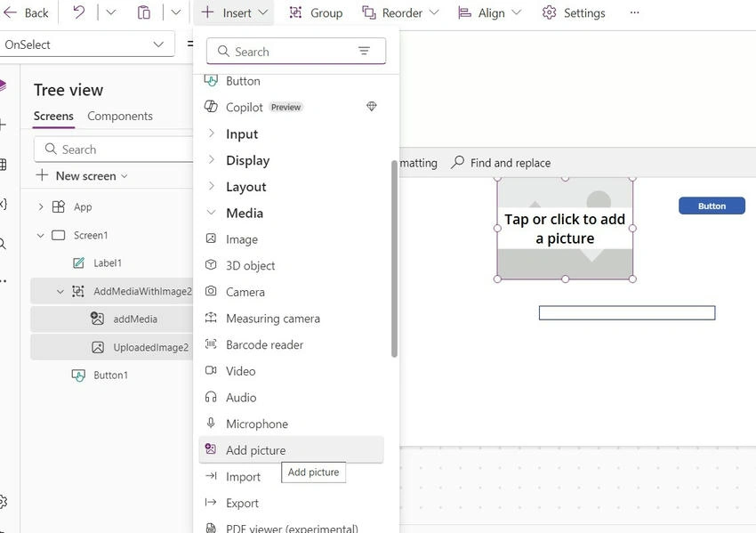The width and height of the screenshot is (756, 533).
Task: Click the premium diamond icon beside Copilot
Action: pyautogui.click(x=371, y=106)
